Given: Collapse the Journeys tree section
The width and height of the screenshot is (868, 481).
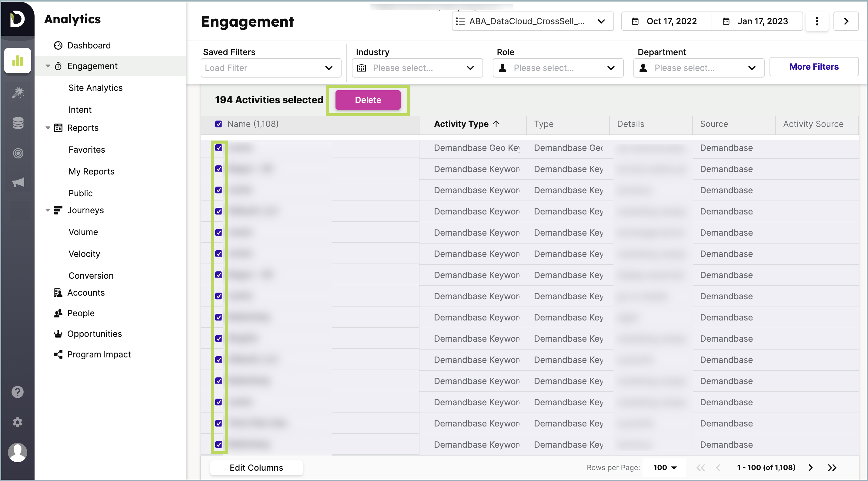Looking at the screenshot, I should pos(48,210).
